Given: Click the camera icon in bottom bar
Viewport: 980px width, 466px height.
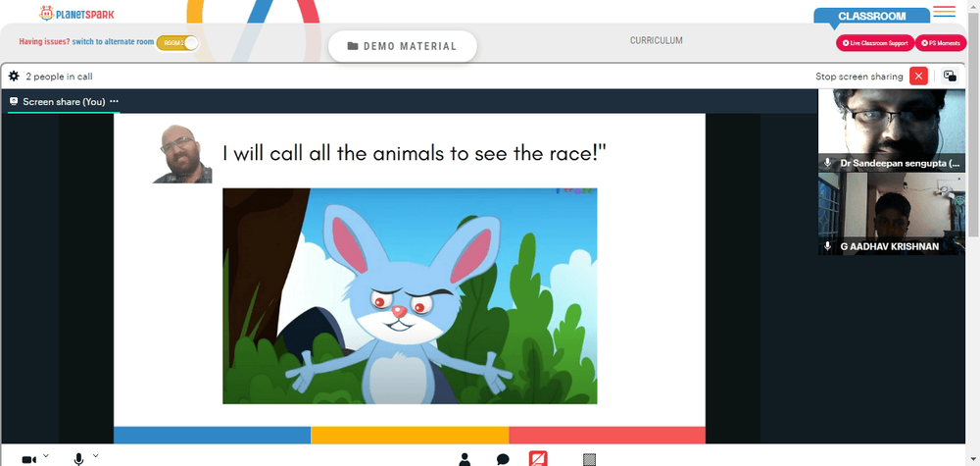Looking at the screenshot, I should pos(28,460).
